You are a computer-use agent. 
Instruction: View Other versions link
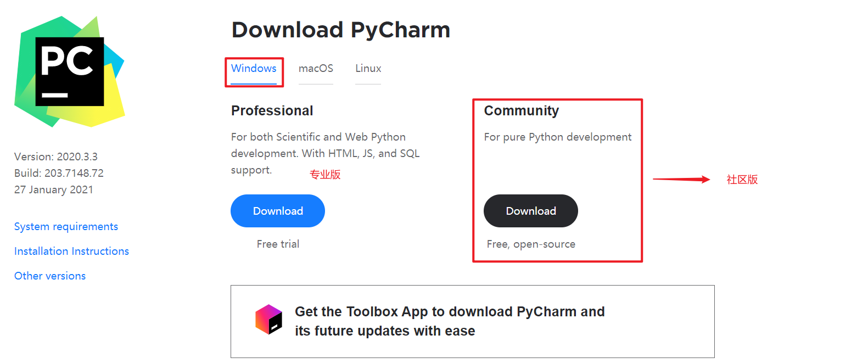click(x=50, y=276)
